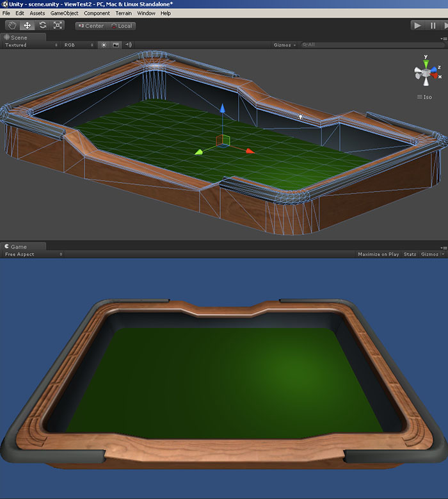This screenshot has width=448, height=499.
Task: Select the Hand tool in the toolbar
Action: (x=12, y=26)
